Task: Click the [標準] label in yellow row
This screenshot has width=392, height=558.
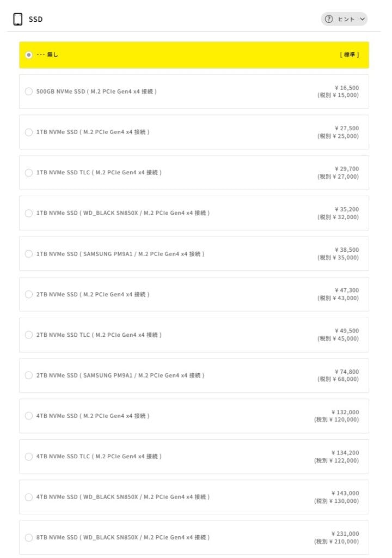Action: click(x=349, y=55)
